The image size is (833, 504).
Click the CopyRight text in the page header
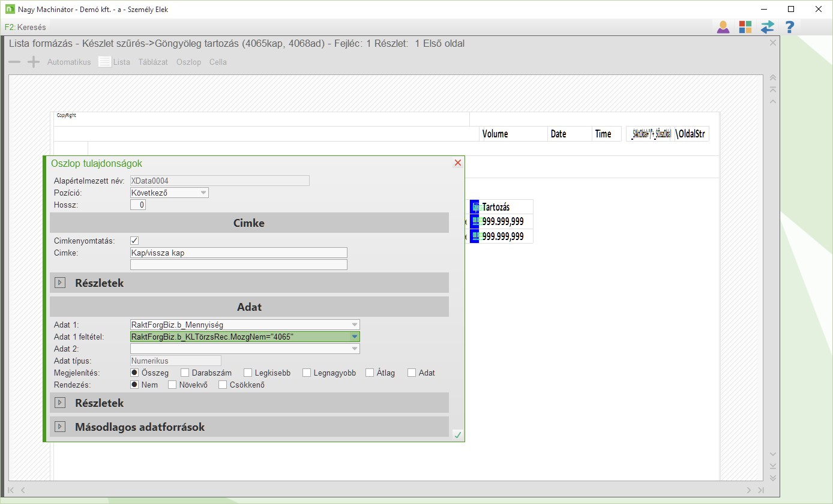pyautogui.click(x=67, y=115)
